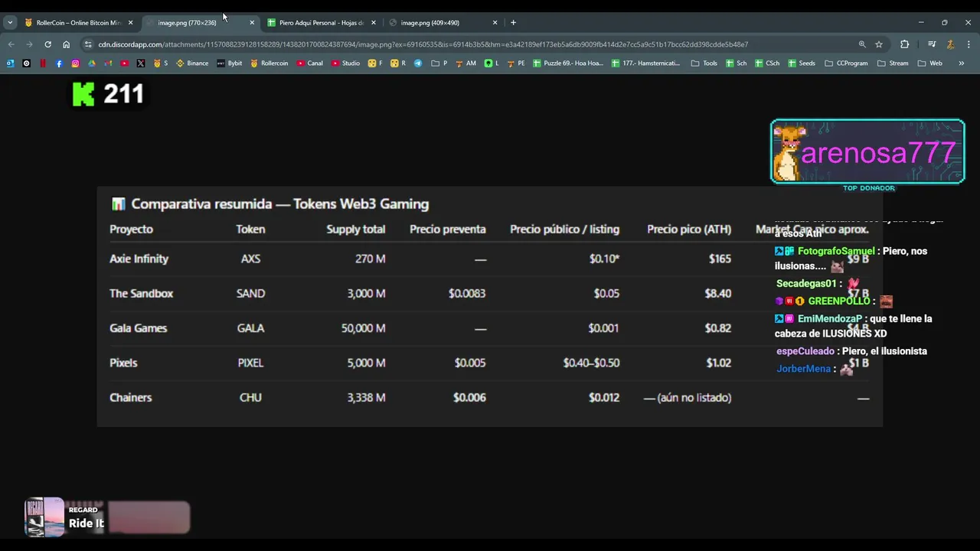
Task: Click the browser reload button
Action: click(x=47, y=44)
